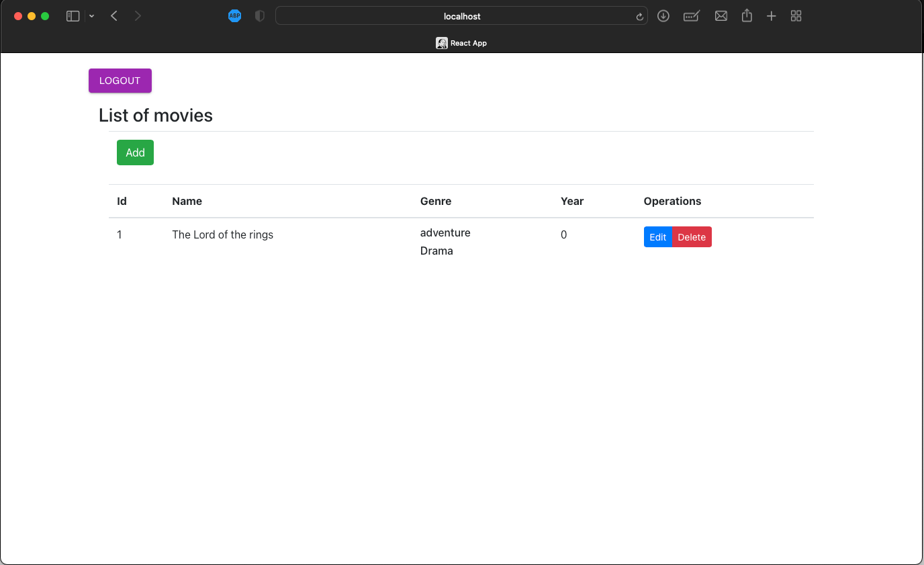Screen dimensions: 924x565
Task: Open the ABP adblock extension icon
Action: click(234, 16)
